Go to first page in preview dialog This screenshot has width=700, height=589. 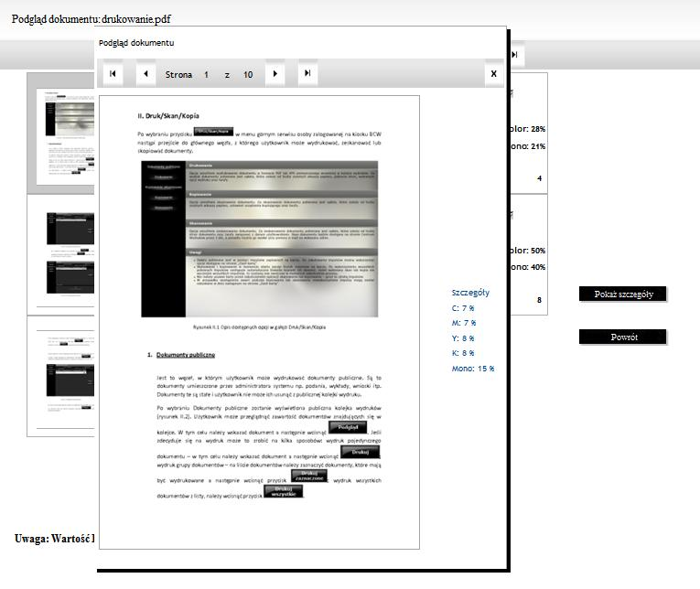(x=113, y=73)
